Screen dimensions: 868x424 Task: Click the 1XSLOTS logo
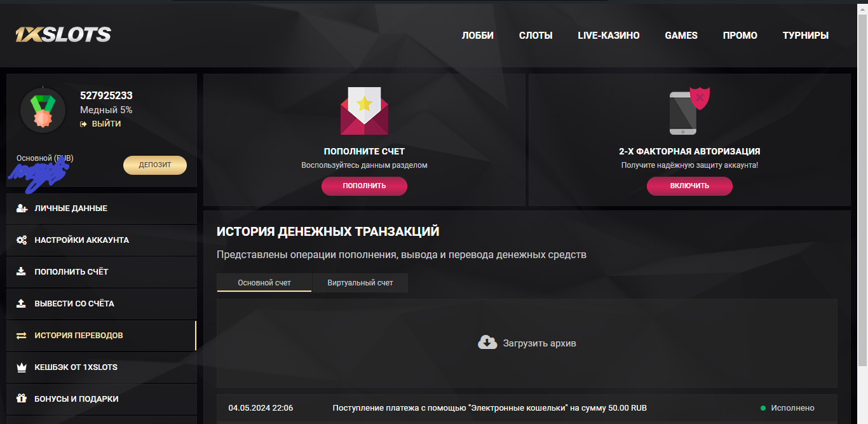click(x=63, y=35)
